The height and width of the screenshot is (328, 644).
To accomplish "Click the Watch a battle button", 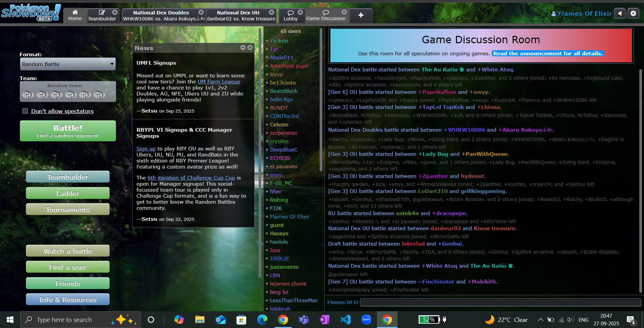I will tap(68, 251).
